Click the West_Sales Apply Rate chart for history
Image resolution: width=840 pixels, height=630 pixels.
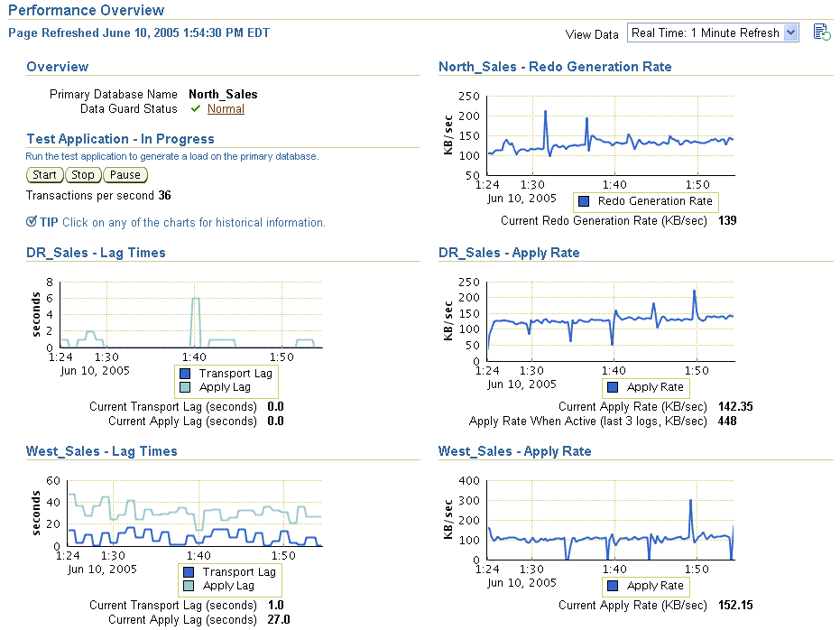[x=614, y=519]
